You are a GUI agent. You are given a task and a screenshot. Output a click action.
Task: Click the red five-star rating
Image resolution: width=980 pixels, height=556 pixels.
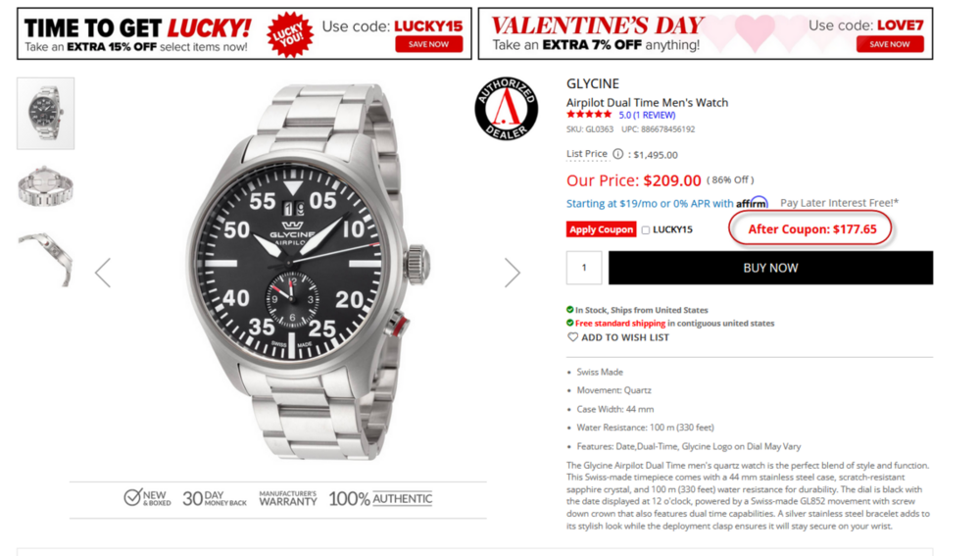(589, 115)
